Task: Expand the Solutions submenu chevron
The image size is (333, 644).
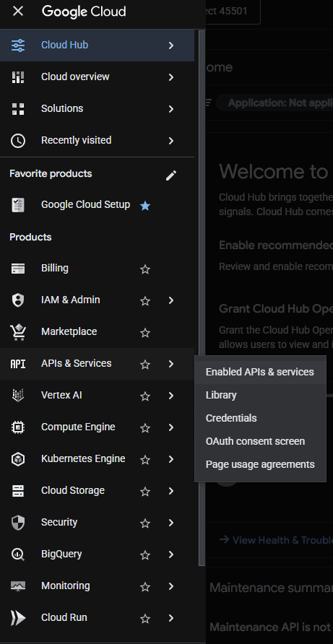Action: coord(171,109)
